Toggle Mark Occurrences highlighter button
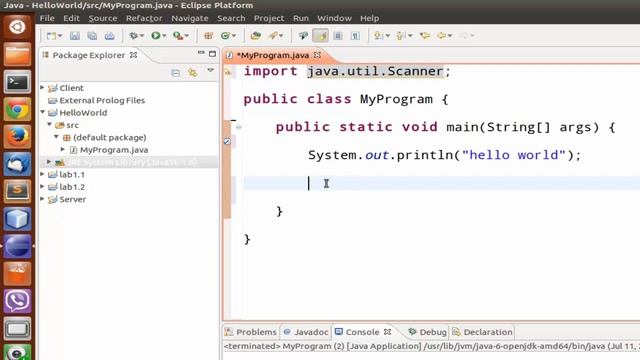 320,36
